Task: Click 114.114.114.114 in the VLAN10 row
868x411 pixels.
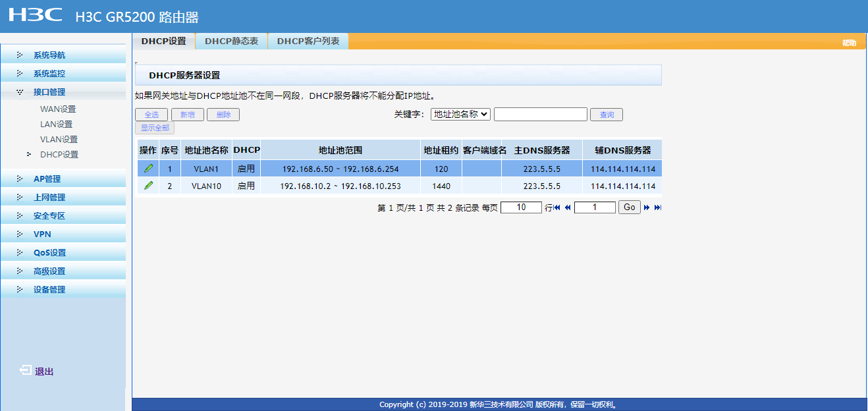Action: coord(623,186)
